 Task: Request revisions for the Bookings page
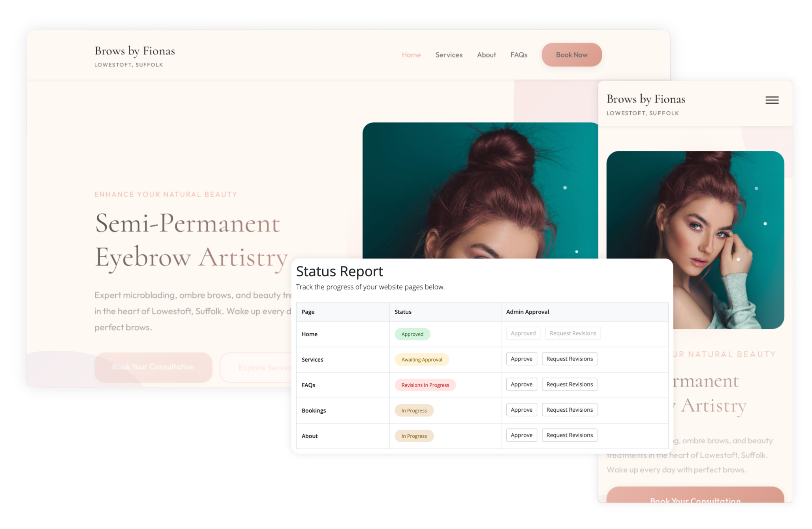569,410
